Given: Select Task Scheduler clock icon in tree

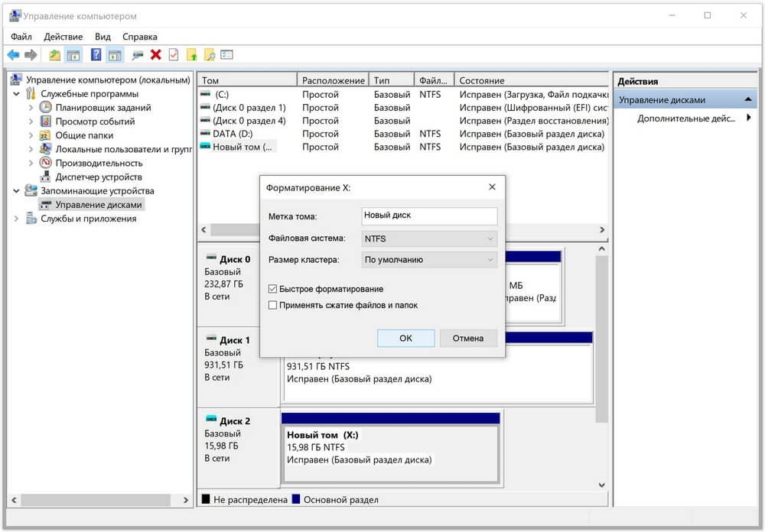Looking at the screenshot, I should 46,108.
